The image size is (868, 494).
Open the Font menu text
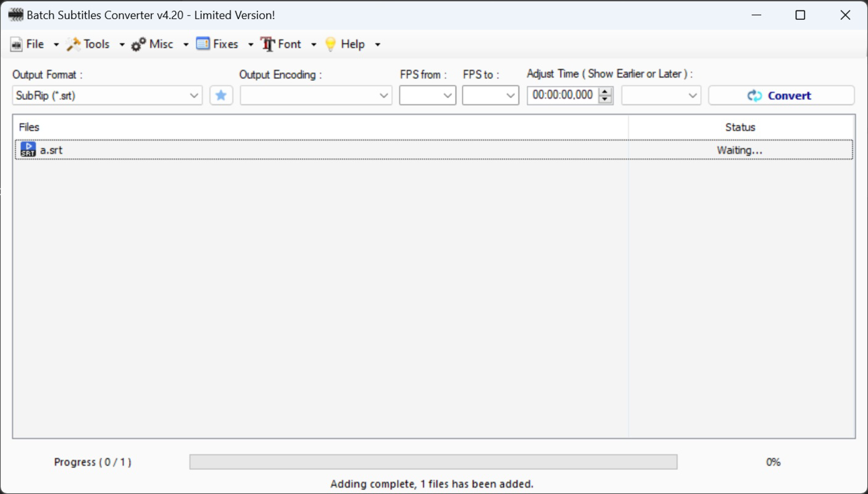coord(290,44)
